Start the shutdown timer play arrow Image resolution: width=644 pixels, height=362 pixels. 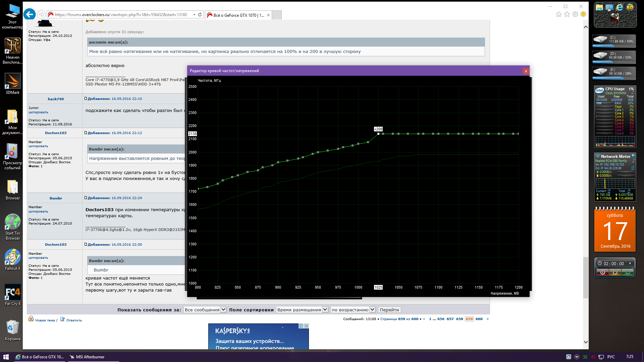pyautogui.click(x=630, y=263)
